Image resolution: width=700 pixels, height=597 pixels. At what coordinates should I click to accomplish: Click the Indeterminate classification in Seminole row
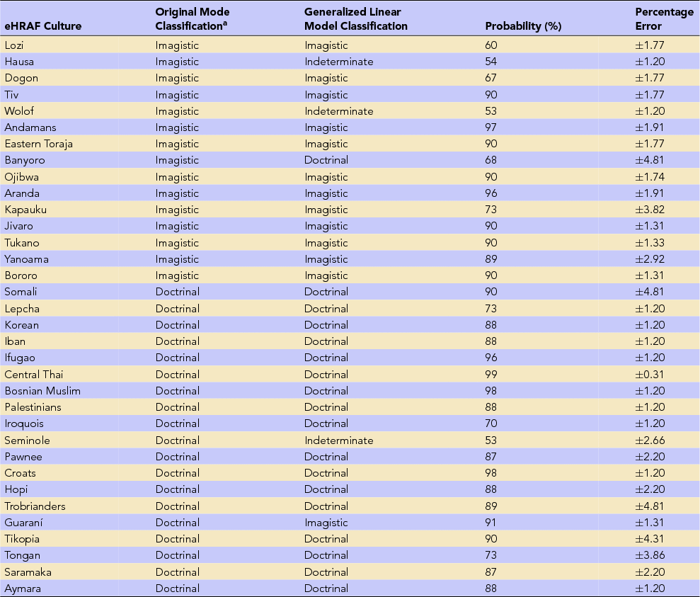338,440
